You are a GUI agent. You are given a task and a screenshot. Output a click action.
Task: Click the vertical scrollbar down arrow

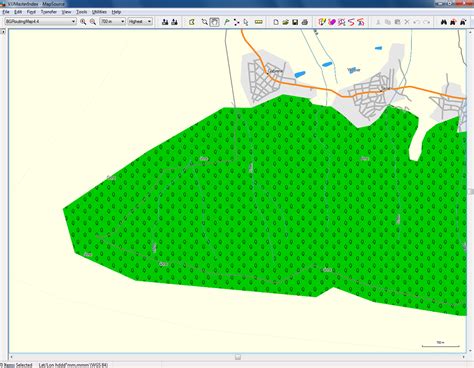click(x=471, y=351)
